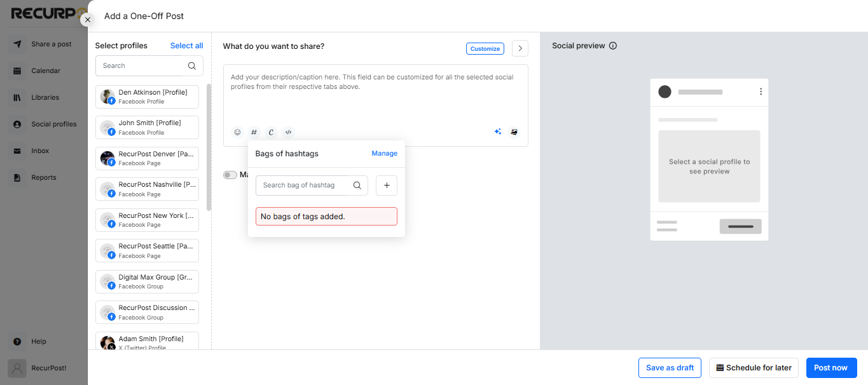Click the Libraries books icon
Viewport: 868px width, 385px height.
click(x=17, y=98)
